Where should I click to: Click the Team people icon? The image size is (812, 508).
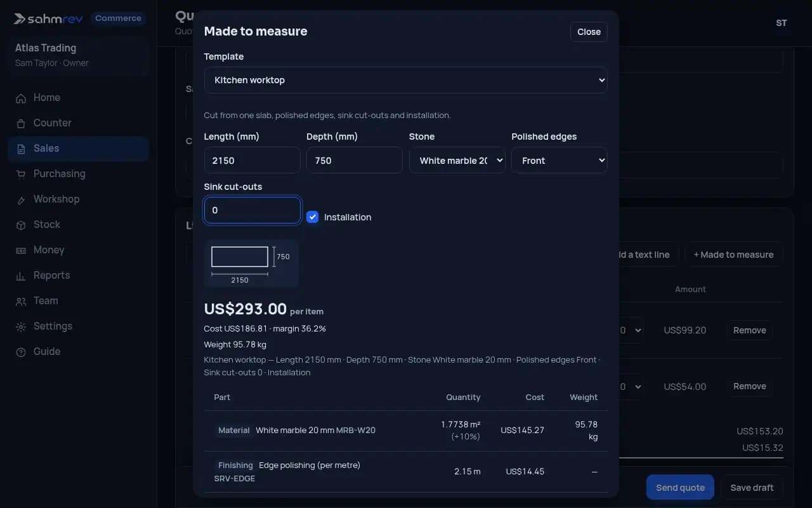point(21,301)
